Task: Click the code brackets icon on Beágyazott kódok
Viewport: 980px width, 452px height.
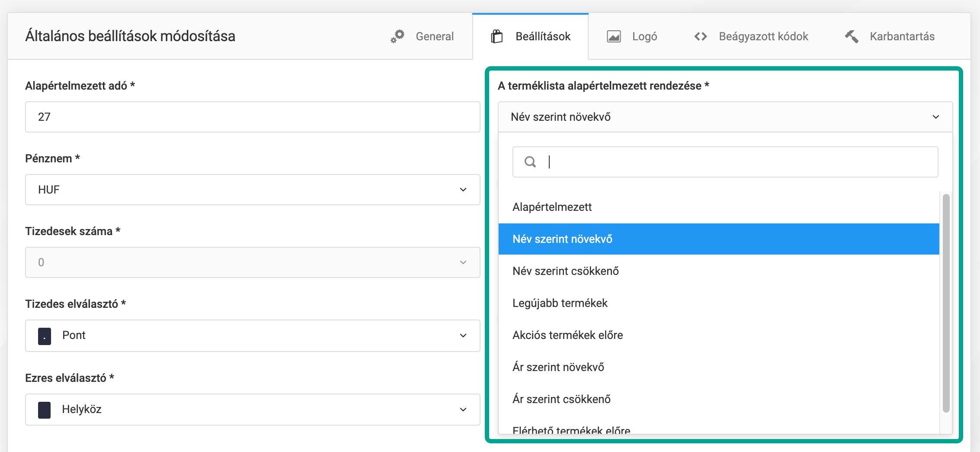Action: coord(701,36)
